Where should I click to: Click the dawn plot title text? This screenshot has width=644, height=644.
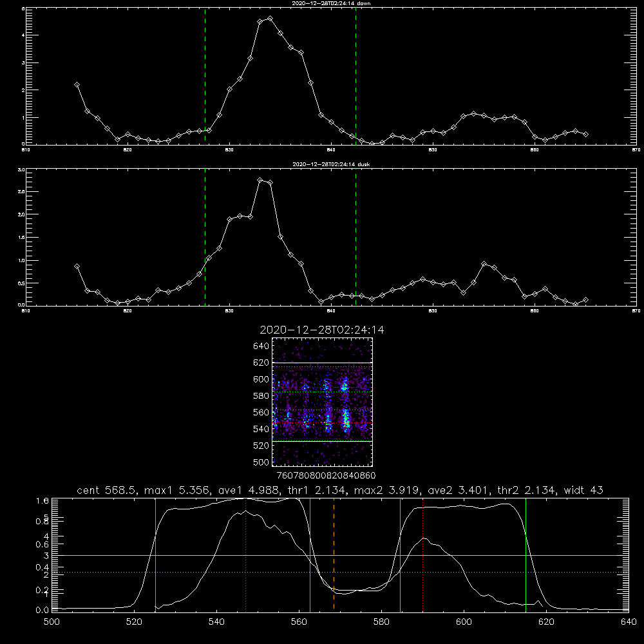(331, 3)
